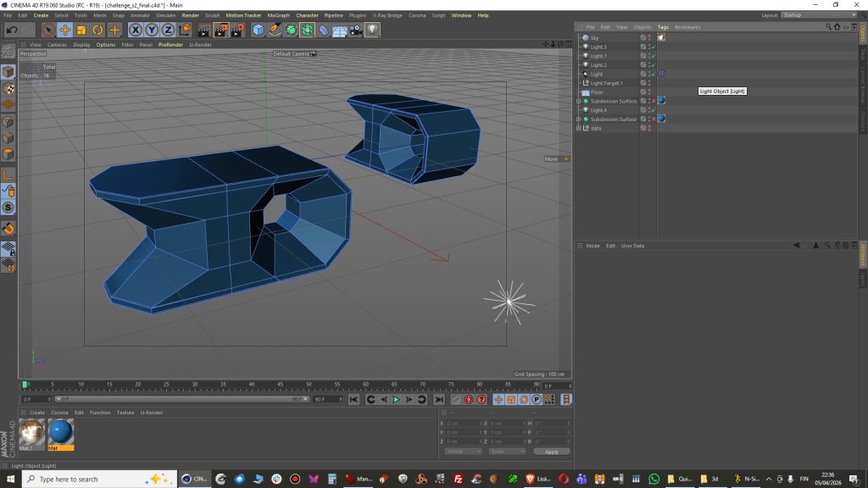Click the Cube primitive icon
This screenshot has width=868, height=488.
258,30
